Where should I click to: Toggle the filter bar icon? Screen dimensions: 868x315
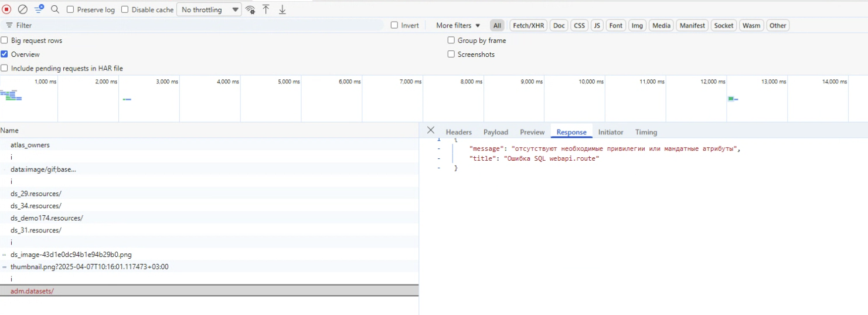[x=39, y=9]
